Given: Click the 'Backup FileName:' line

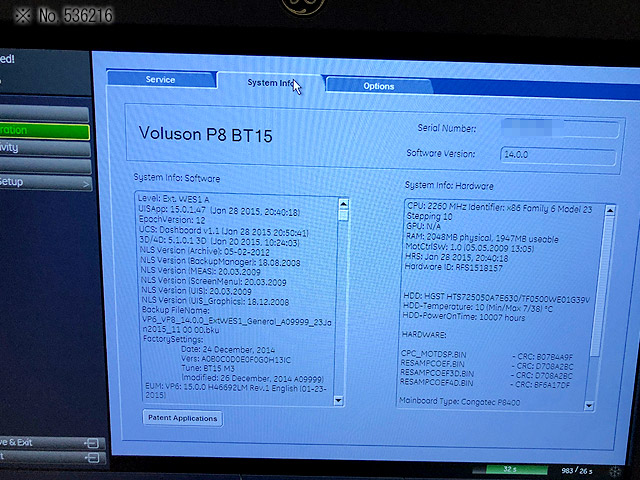Looking at the screenshot, I should coord(176,310).
